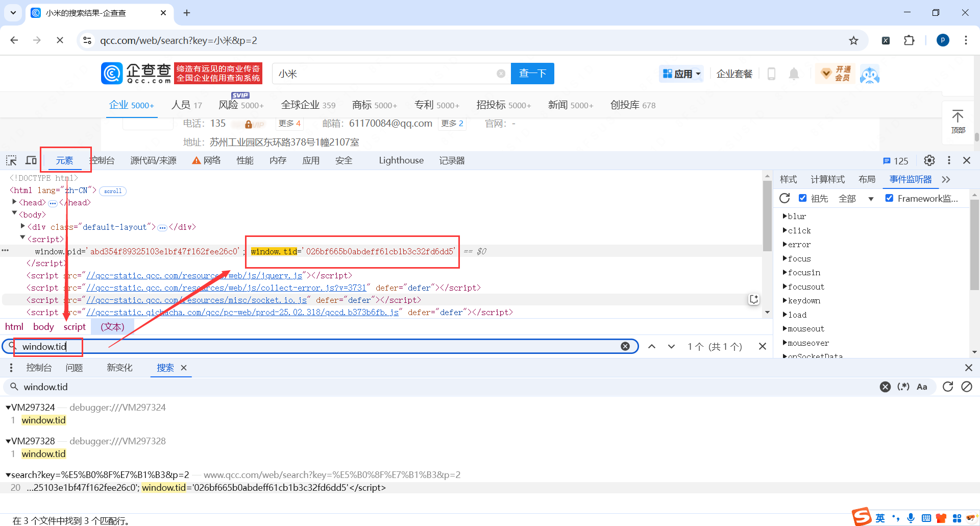Open the 应用 dropdown on Qichacha
This screenshot has width=980, height=526.
pos(681,74)
